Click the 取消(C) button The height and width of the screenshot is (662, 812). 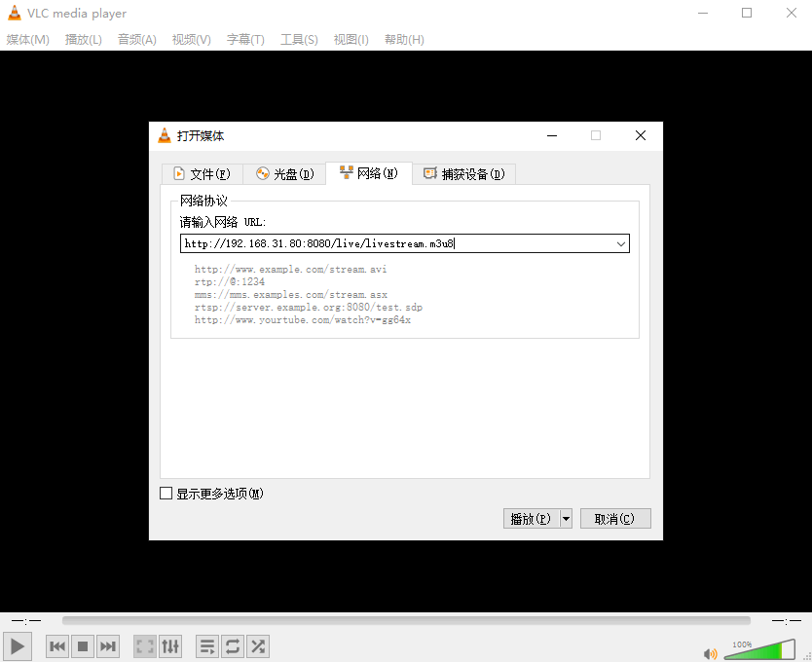point(615,519)
